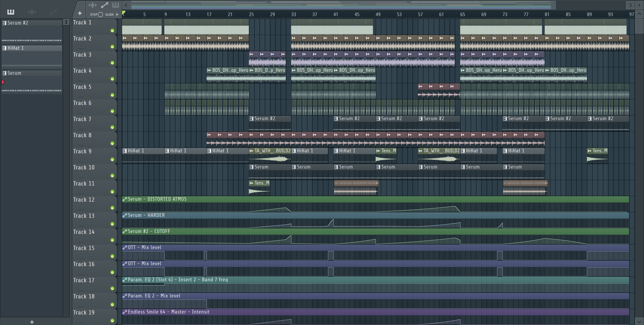
Task: Mute Track 19 with its green LED
Action: [x=112, y=321]
